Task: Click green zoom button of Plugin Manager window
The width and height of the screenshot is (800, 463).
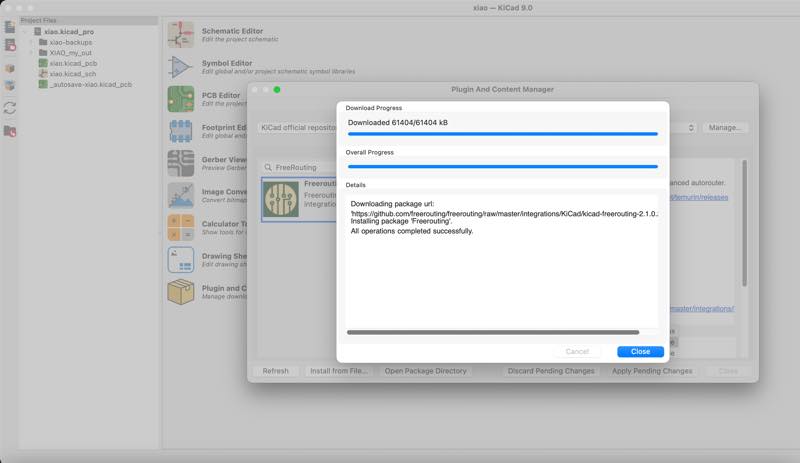Action: click(x=277, y=90)
